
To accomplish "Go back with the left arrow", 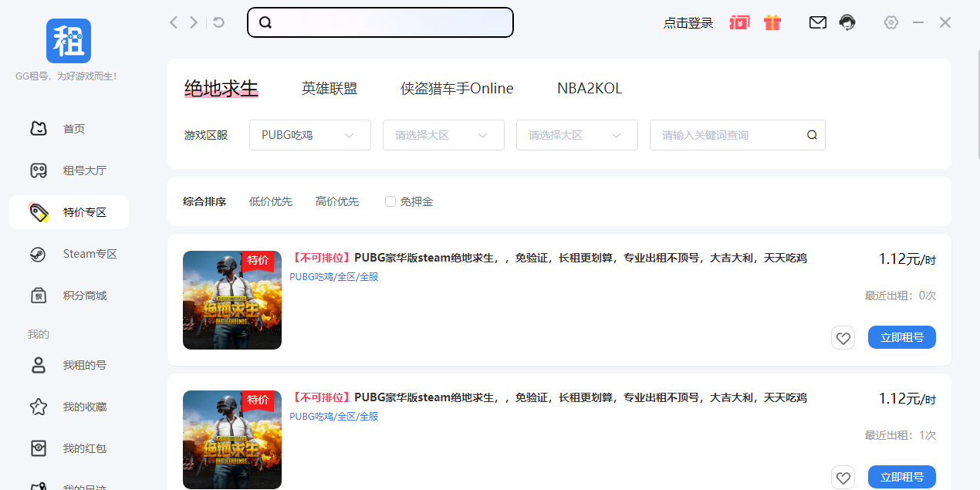I will tap(174, 22).
